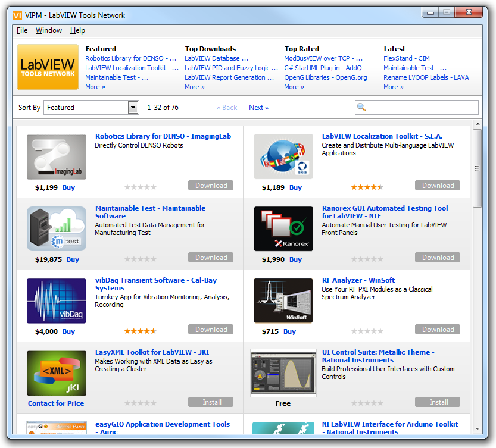Screen dimensions: 496x448
Task: Rate the LabVIEW Localization Toolkit stars
Action: [x=367, y=187]
